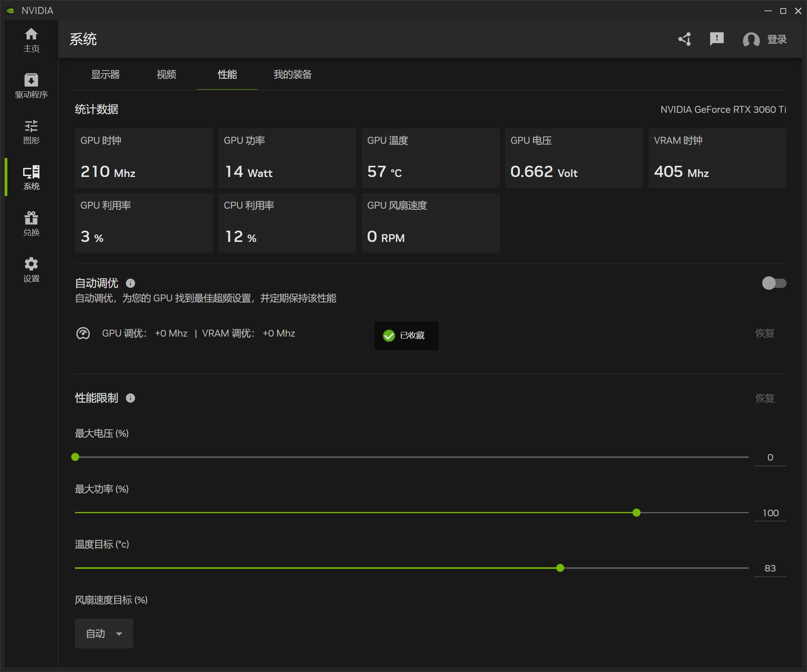Open the 风扇速度目标 自动 dropdown
The height and width of the screenshot is (672, 807).
click(x=104, y=633)
